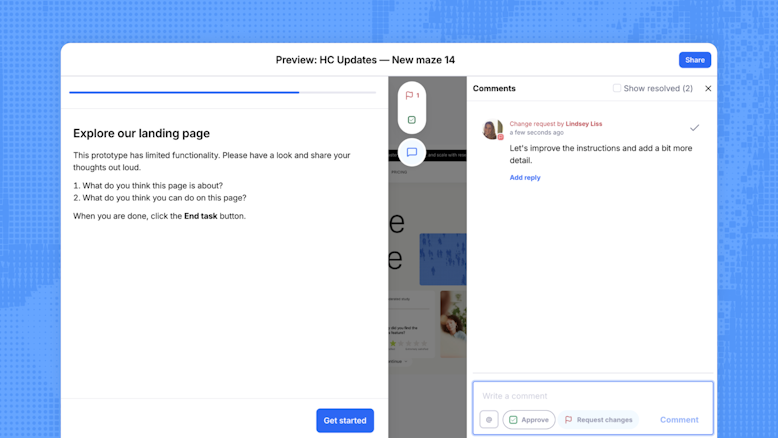
Task: Click the Lindsey Liss name
Action: point(584,124)
